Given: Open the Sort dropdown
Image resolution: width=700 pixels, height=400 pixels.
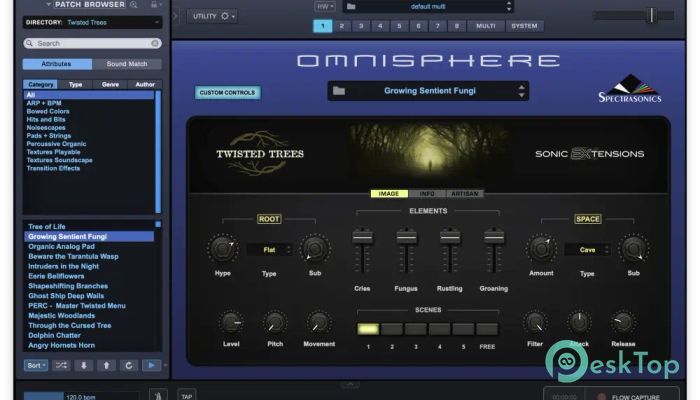Looking at the screenshot, I should (36, 366).
